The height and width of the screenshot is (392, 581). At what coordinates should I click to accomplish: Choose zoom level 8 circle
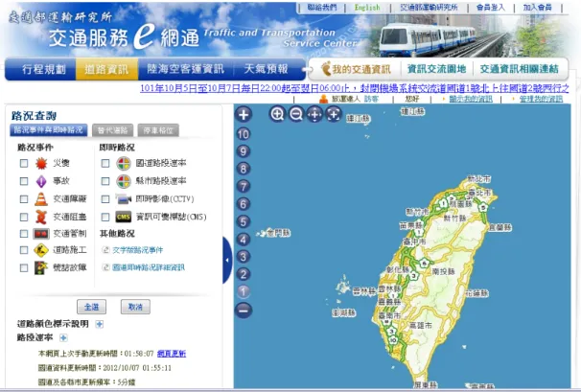[244, 169]
